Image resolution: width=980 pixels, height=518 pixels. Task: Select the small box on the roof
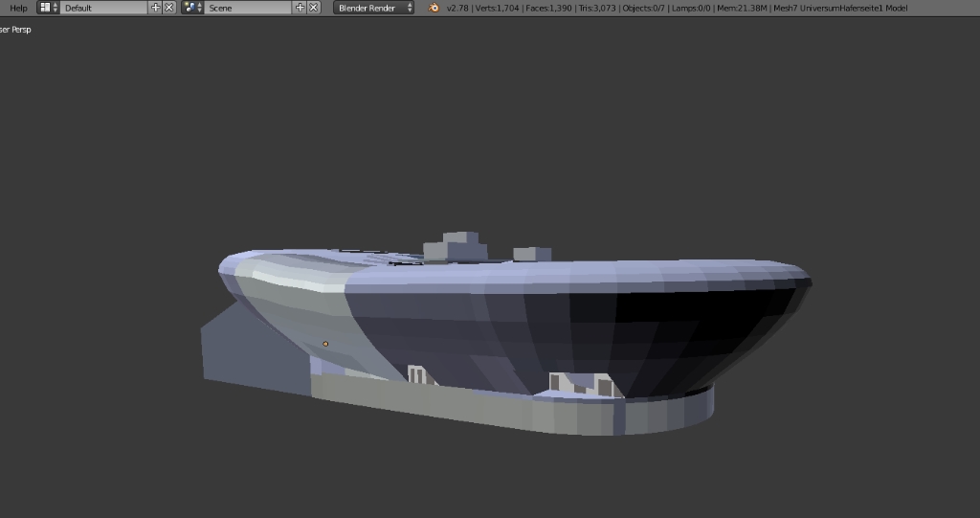pyautogui.click(x=531, y=254)
